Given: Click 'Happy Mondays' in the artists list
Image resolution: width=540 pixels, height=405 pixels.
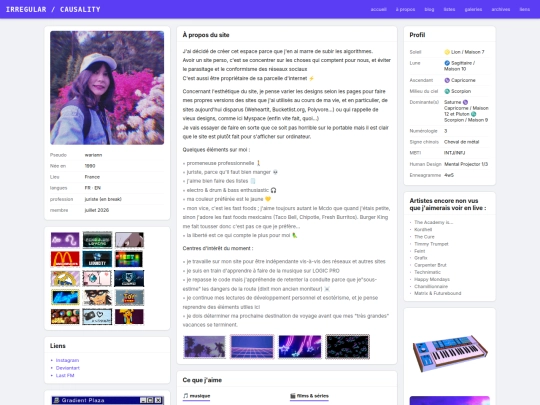Looking at the screenshot, I should pos(432,279).
